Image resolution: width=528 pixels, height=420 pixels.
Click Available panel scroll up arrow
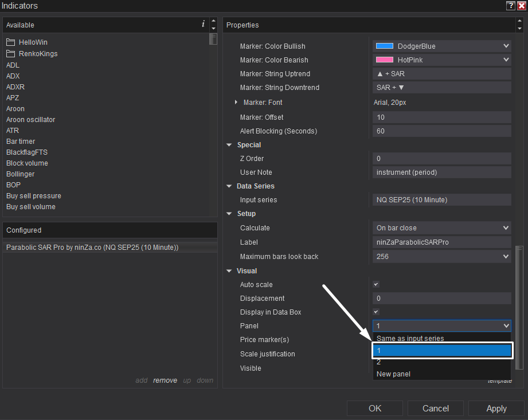tap(213, 21)
